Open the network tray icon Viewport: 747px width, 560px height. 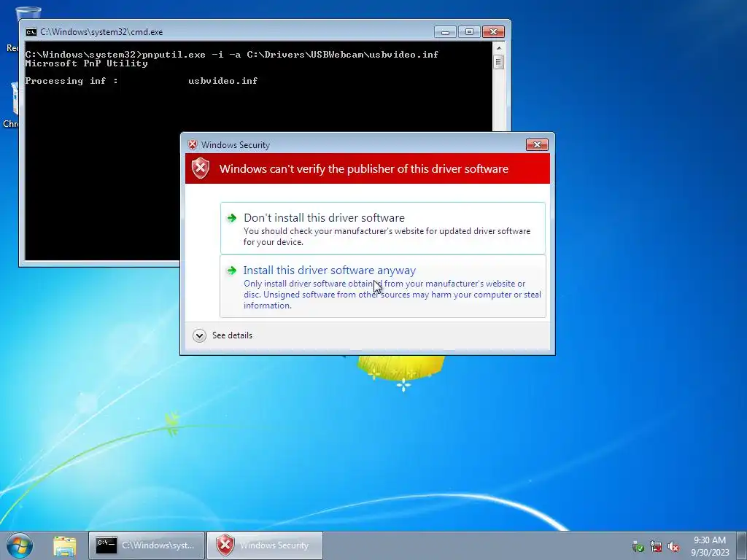[x=656, y=547]
